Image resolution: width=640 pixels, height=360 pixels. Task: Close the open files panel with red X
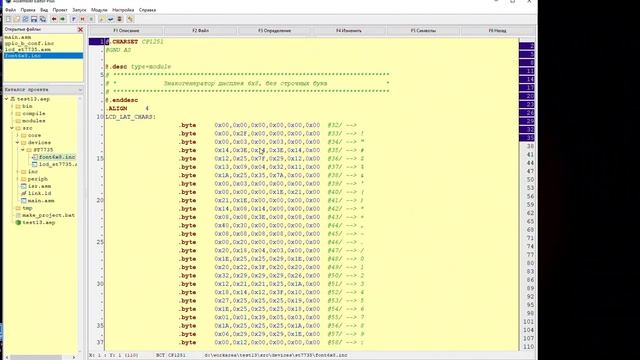[80, 29]
